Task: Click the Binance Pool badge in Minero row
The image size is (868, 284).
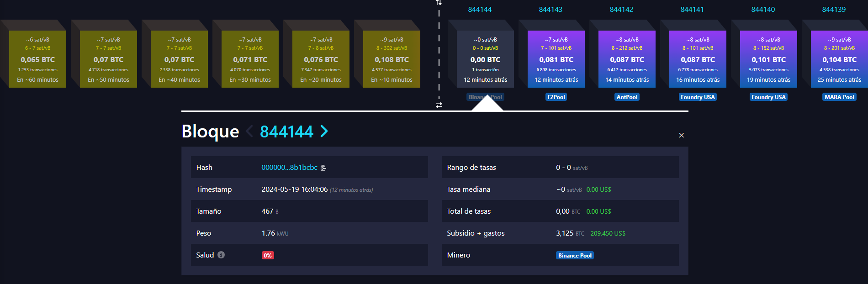Action: pyautogui.click(x=575, y=255)
